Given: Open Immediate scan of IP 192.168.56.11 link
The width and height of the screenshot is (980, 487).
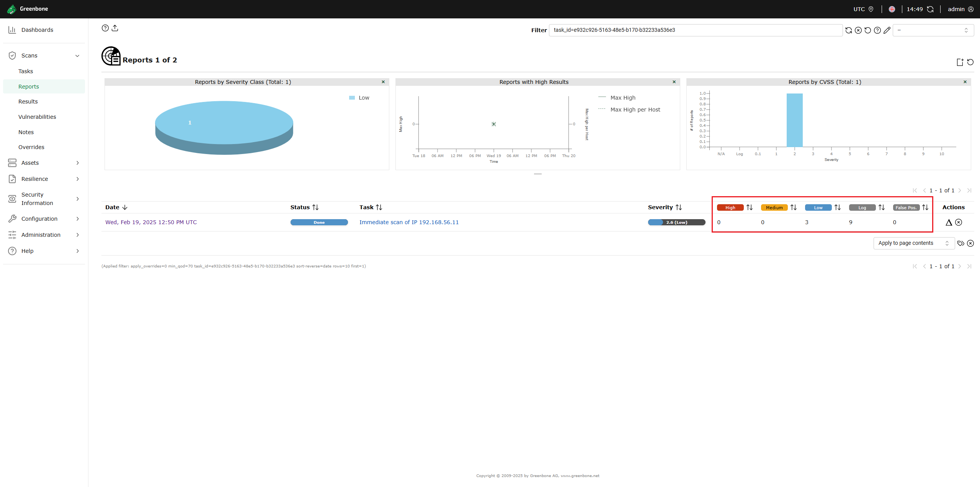Looking at the screenshot, I should pos(409,222).
